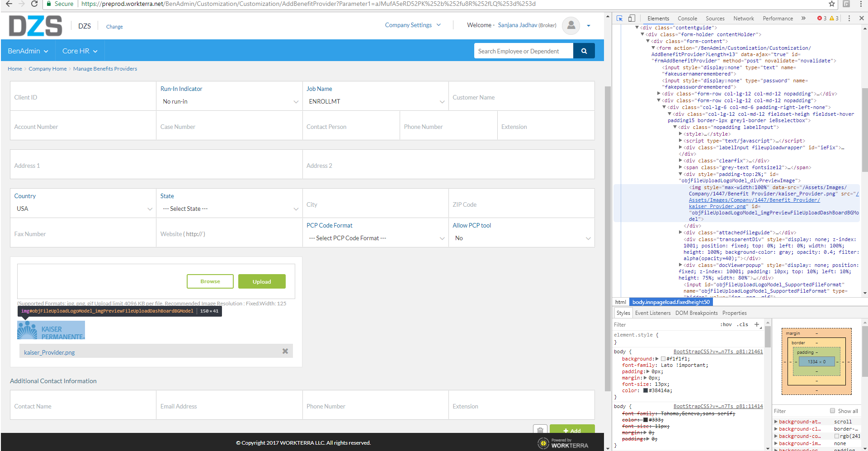Open the Select State dropdown
Viewport: 868px width, 451px height.
point(230,209)
